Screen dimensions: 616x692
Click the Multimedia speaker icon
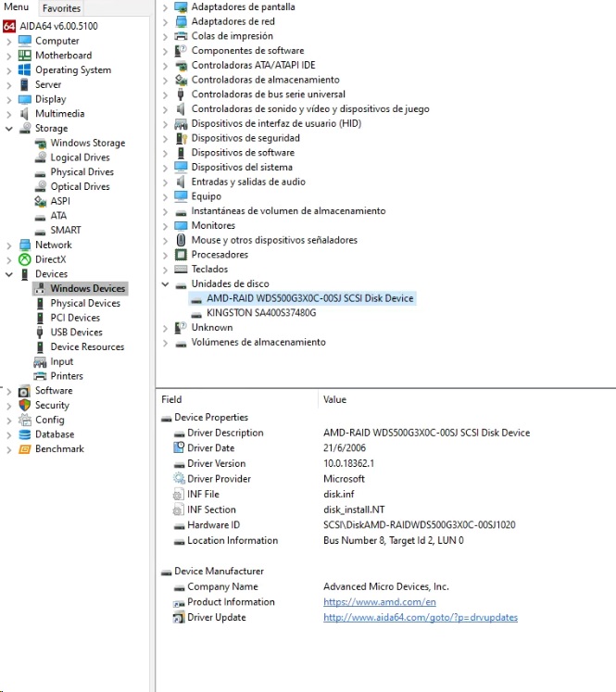25,113
